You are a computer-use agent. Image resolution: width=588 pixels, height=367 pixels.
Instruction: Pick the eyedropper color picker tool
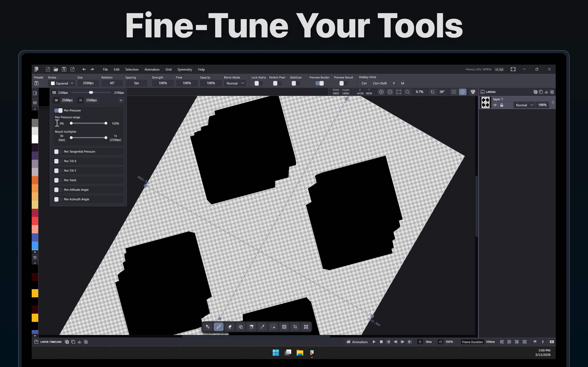[x=262, y=327]
